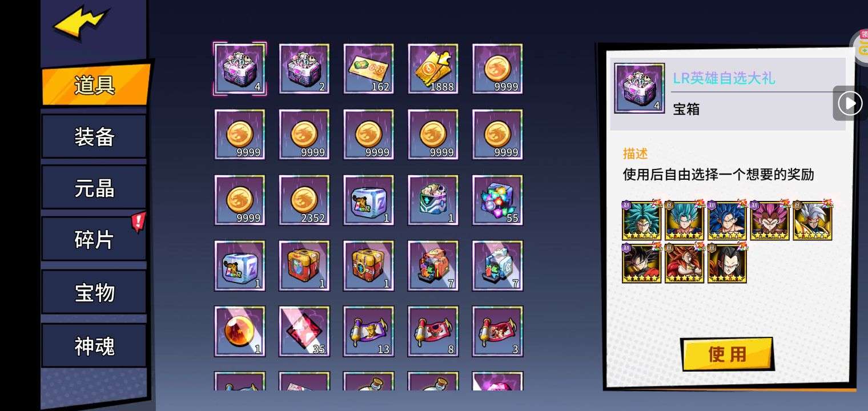Select the gold coin stack with 2352
This screenshot has width=868, height=411.
pyautogui.click(x=304, y=200)
